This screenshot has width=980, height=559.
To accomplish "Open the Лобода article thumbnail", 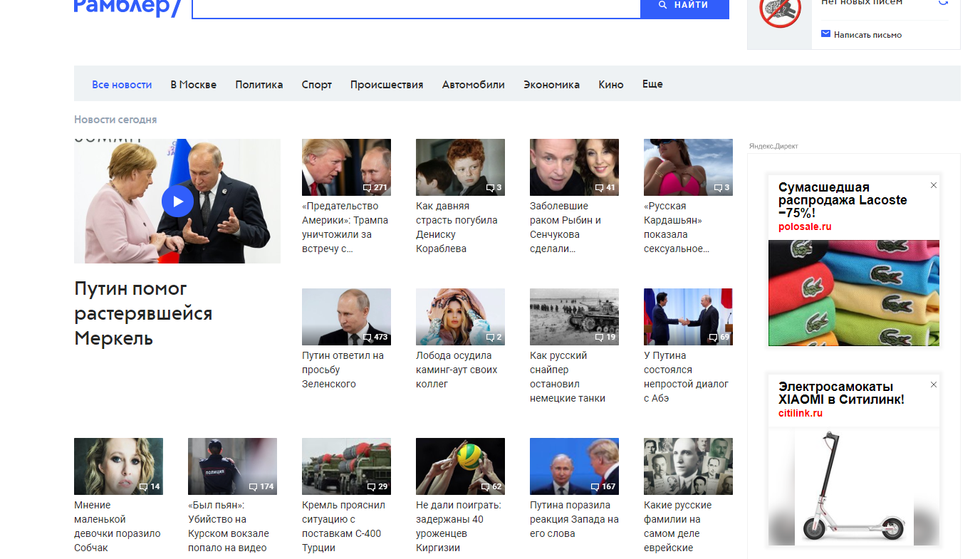I will point(460,316).
